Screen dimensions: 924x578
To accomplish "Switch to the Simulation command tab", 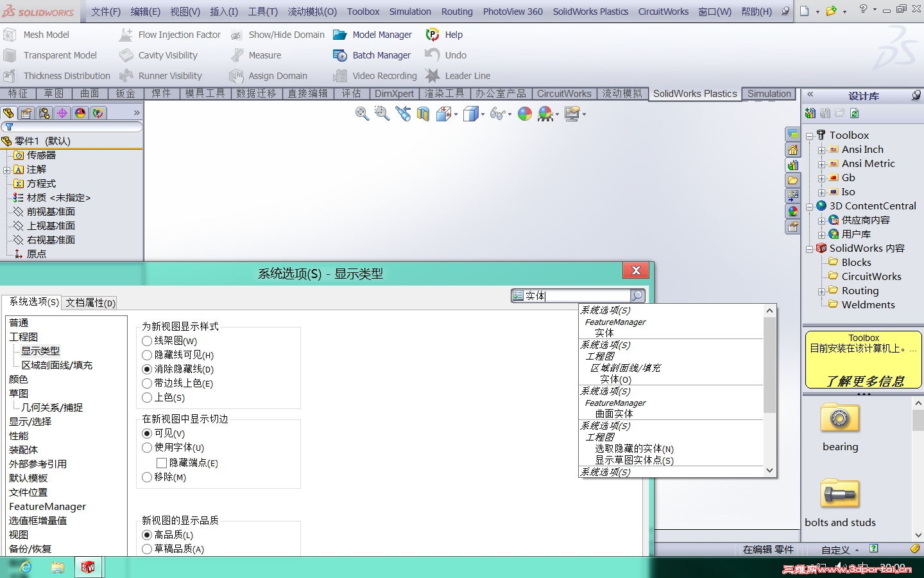I will tap(769, 94).
